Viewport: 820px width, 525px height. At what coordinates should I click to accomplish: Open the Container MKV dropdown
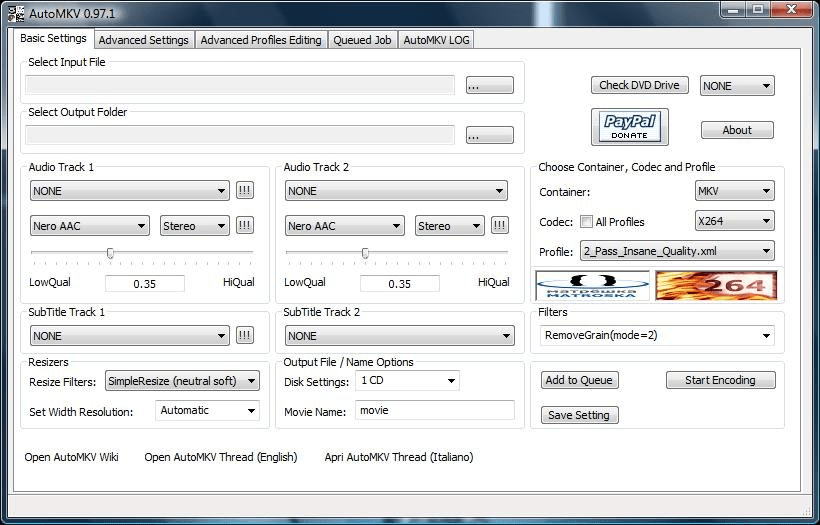(735, 191)
